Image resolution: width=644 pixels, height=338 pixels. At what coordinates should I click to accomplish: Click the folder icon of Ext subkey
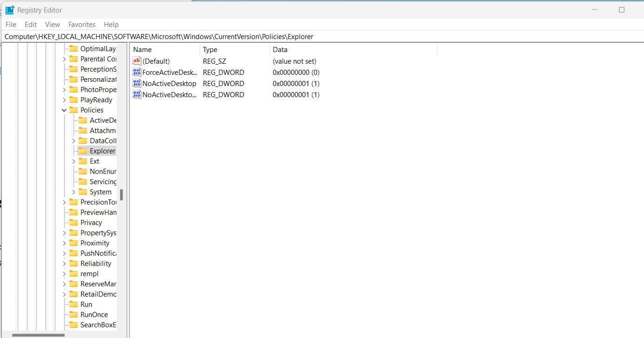pyautogui.click(x=83, y=161)
